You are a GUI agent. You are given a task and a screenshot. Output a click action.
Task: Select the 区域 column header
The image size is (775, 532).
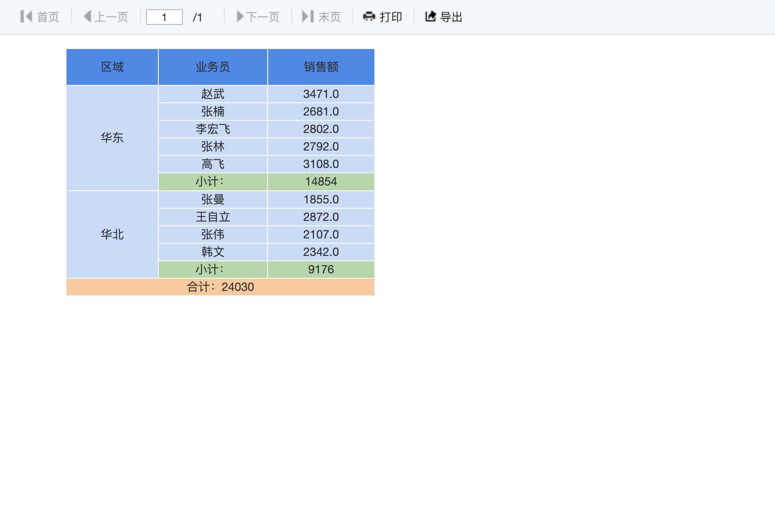point(112,67)
